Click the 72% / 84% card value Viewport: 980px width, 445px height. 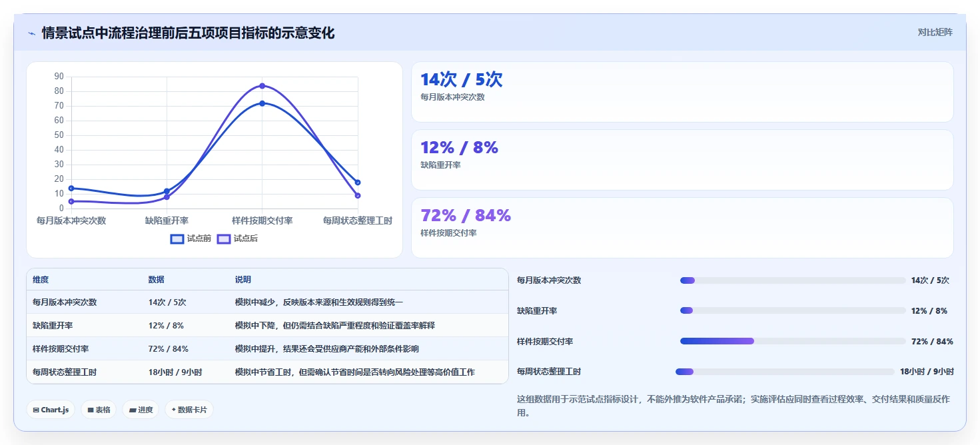click(x=466, y=216)
